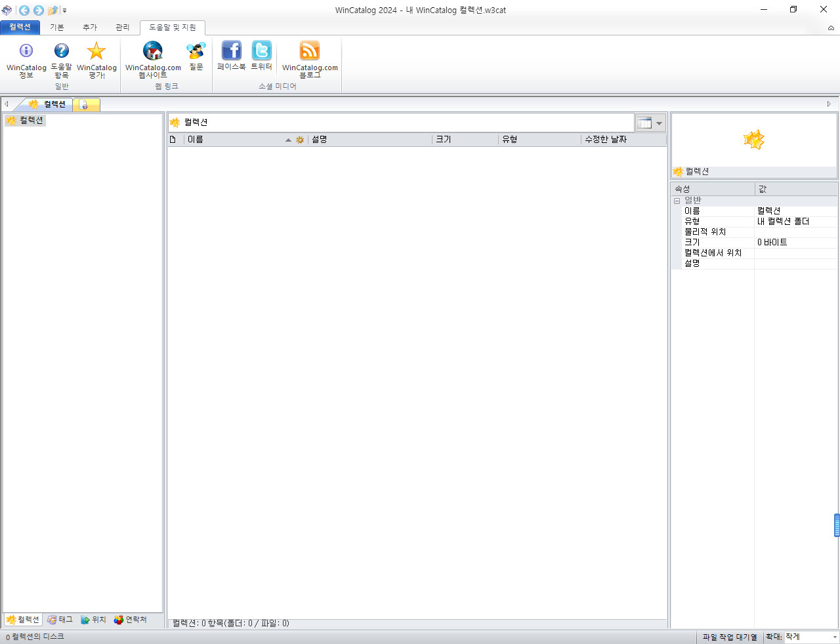Click 0 컬렉션의 디스크 status text
Image resolution: width=840 pixels, height=644 pixels.
coord(35,637)
